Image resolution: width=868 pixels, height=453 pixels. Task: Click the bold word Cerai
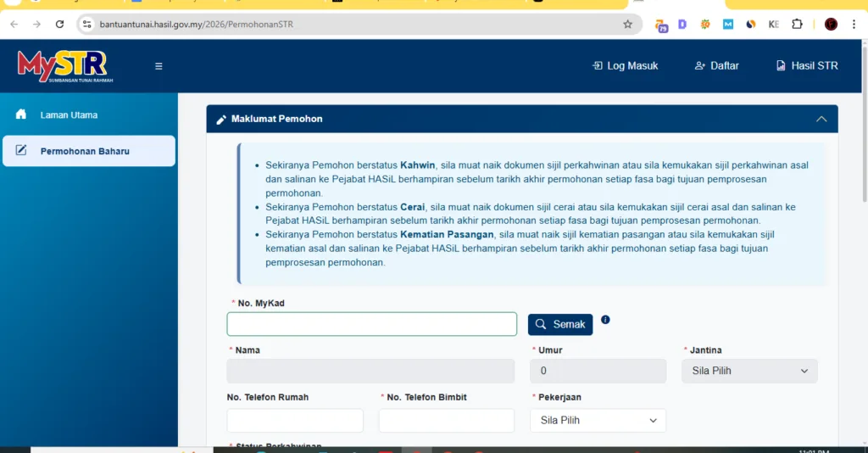pos(413,207)
